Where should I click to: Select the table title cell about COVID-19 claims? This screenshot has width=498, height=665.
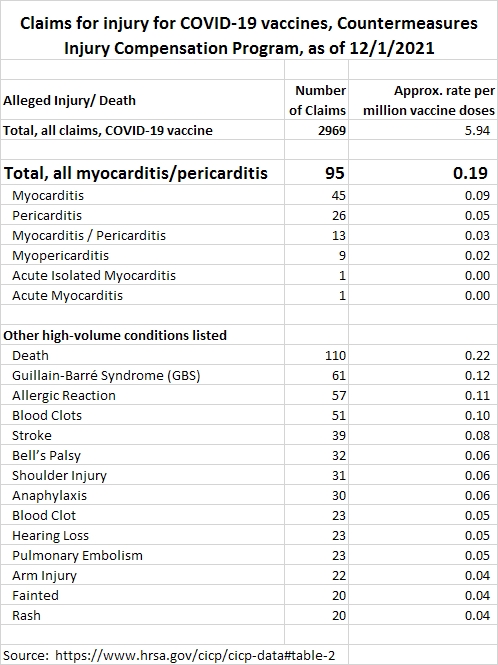point(249,36)
